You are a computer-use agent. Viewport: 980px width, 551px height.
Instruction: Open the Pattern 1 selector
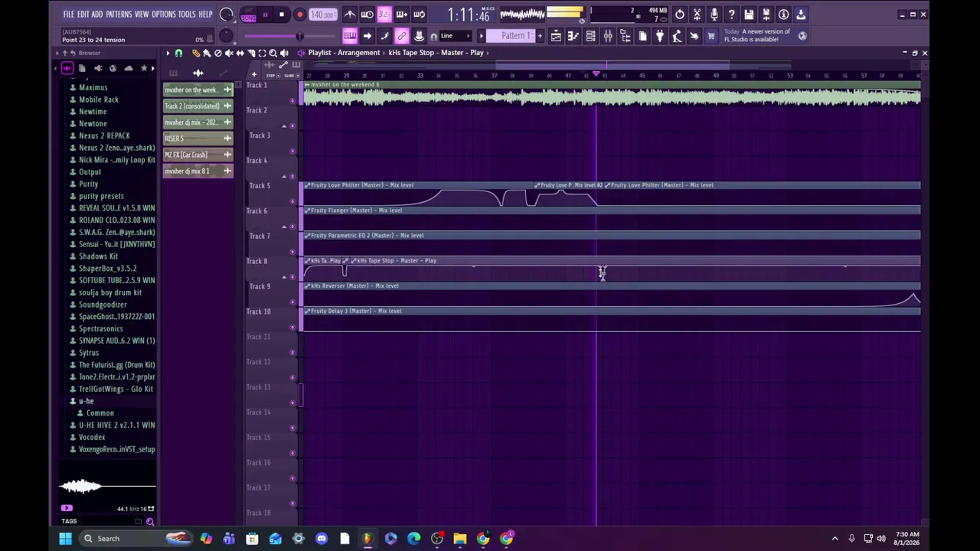coord(517,36)
